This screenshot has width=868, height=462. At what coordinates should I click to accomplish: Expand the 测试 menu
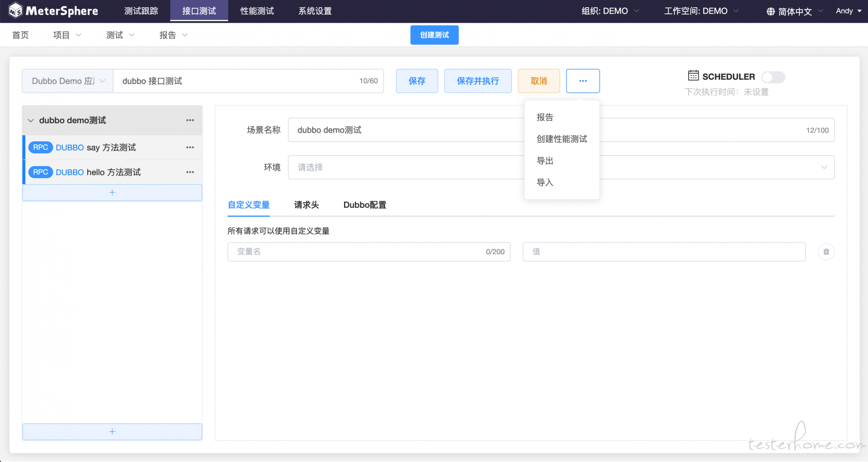coord(120,35)
